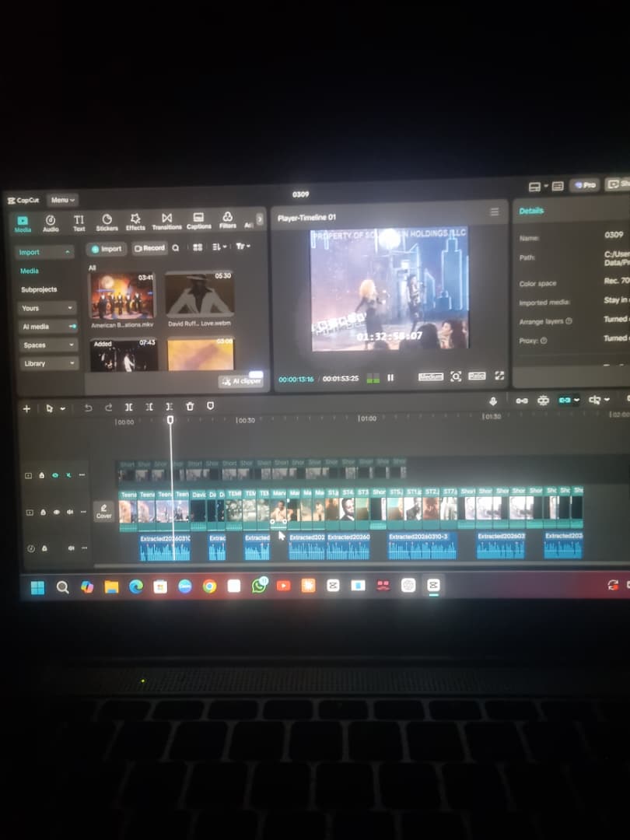Click the Ratio button in player
630x840 pixels.
pyautogui.click(x=477, y=376)
